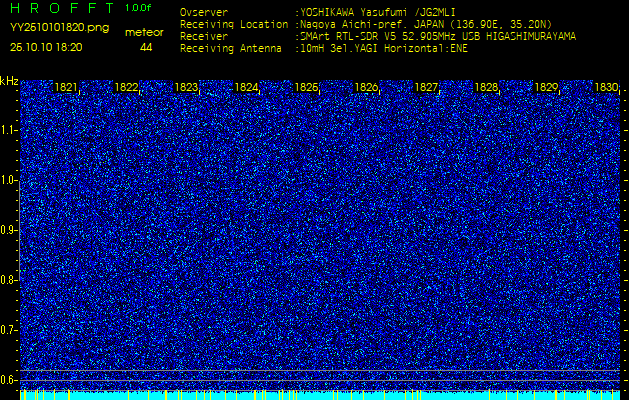Viewport: 629px width, 400px height.
Task: Click the 1821 time marker
Action: 66,87
